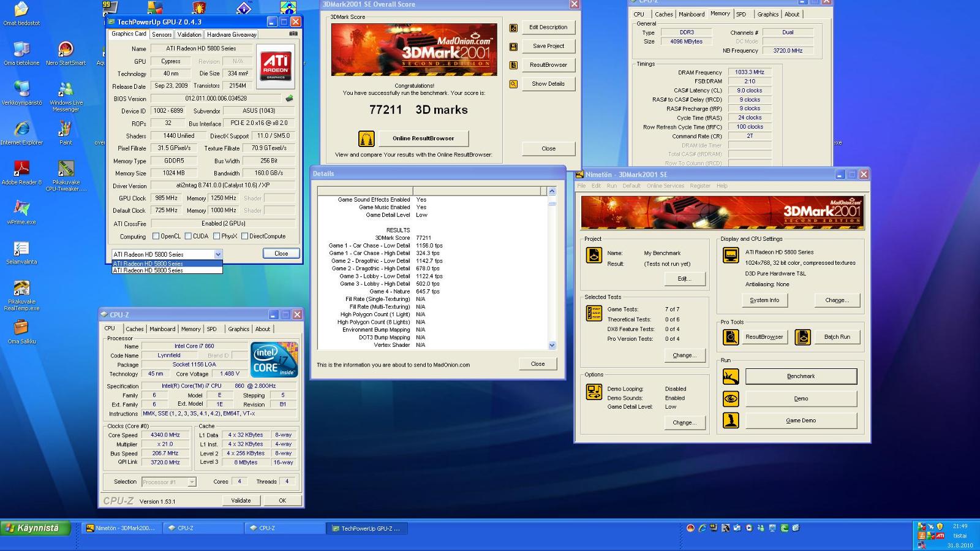
Task: Click the OK button in CPU-Z
Action: pyautogui.click(x=282, y=500)
